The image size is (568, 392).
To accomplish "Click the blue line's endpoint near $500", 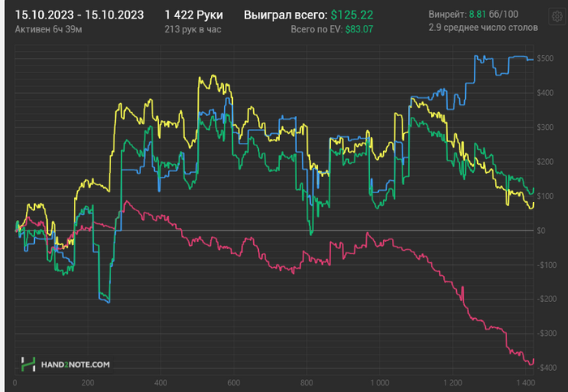I will pyautogui.click(x=532, y=60).
